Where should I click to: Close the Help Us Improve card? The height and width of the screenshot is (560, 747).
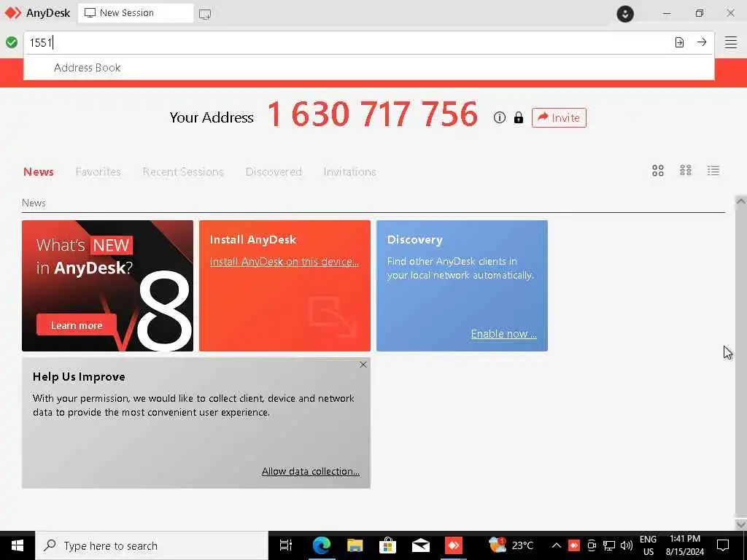(363, 365)
